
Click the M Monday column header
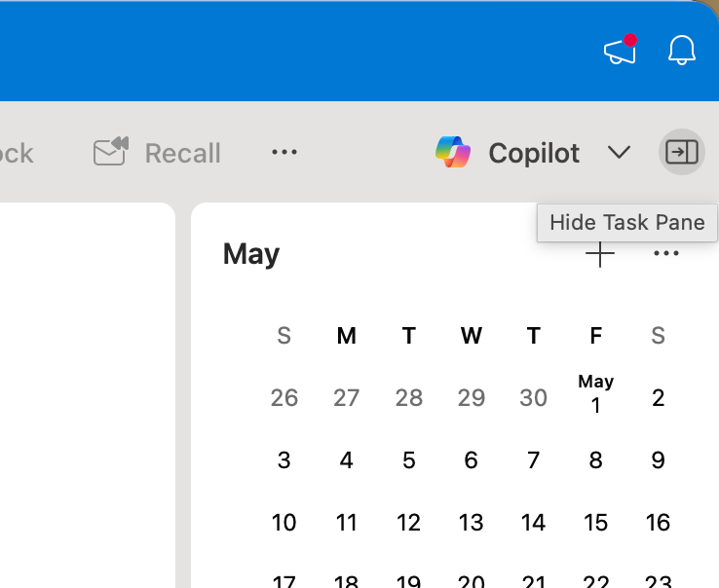[346, 336]
